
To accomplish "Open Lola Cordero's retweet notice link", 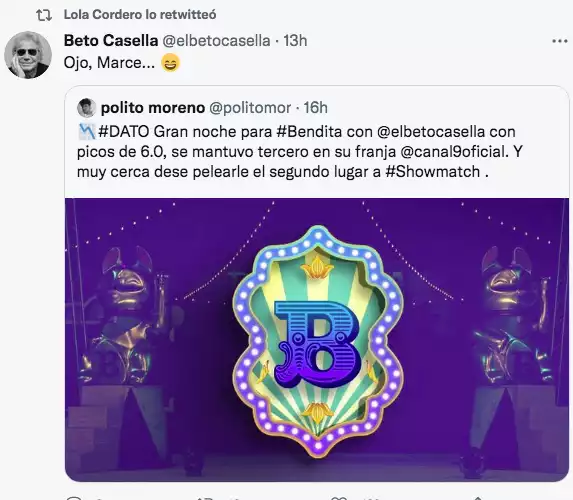I will pos(140,15).
